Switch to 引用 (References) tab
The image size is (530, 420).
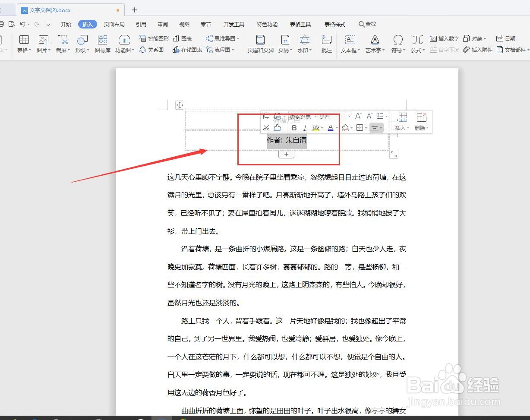(x=141, y=24)
